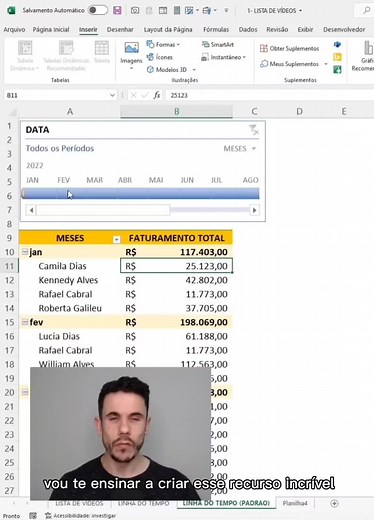The height and width of the screenshot is (520, 374).
Task: Expand the Name Box dropdown arrow
Action: point(112,95)
